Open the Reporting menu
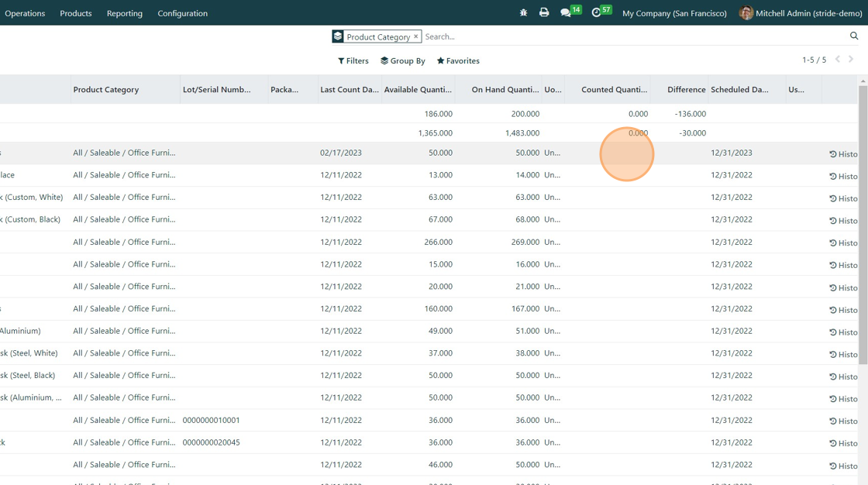Screen dimensions: 868x485 [125, 13]
